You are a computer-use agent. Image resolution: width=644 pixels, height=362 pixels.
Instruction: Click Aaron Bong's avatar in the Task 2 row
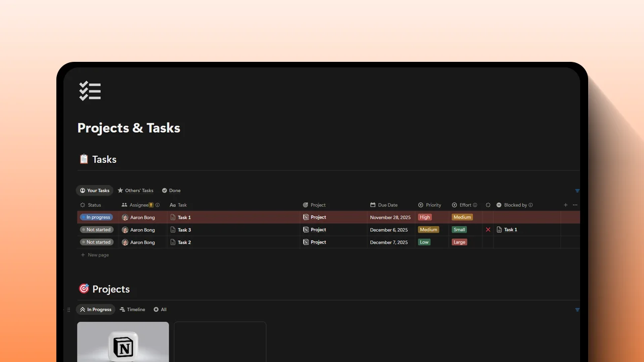pos(125,242)
